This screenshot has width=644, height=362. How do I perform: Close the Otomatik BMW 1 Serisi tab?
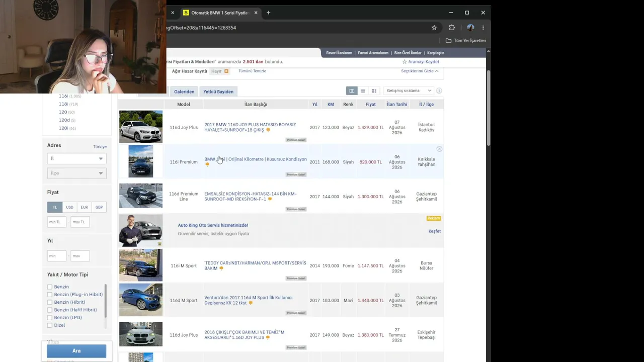pos(255,13)
